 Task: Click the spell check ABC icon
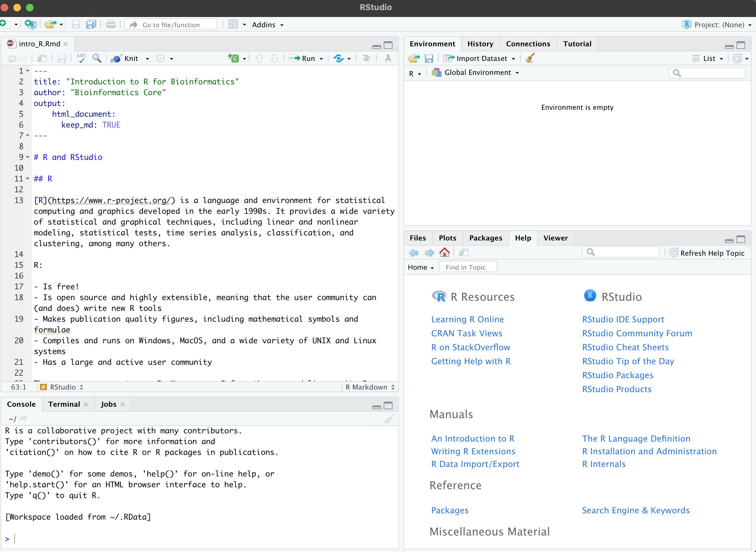(x=81, y=58)
